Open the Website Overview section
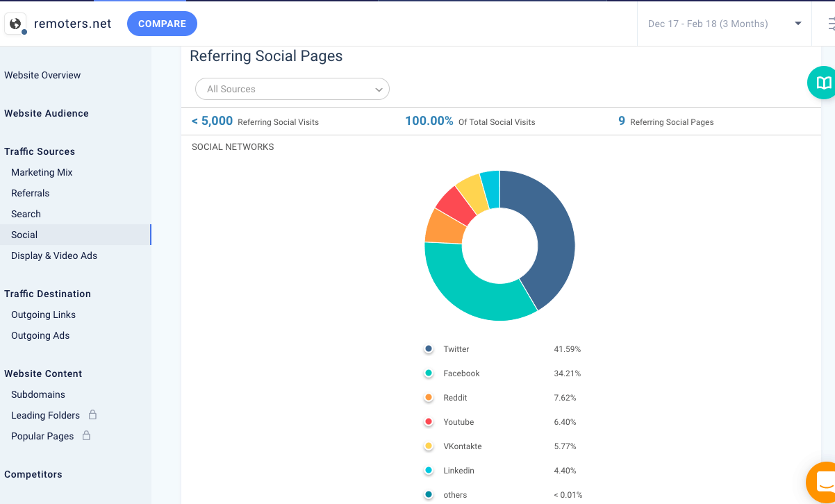 pyautogui.click(x=42, y=75)
